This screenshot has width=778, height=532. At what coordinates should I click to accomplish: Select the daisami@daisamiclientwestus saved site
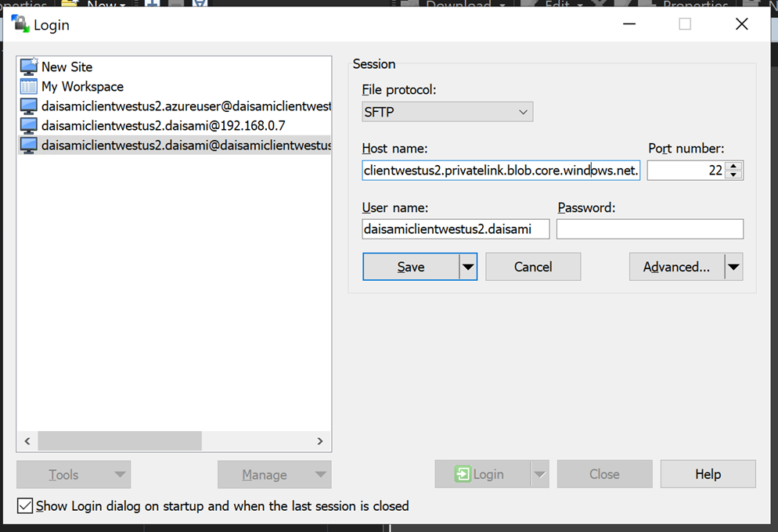pos(175,146)
